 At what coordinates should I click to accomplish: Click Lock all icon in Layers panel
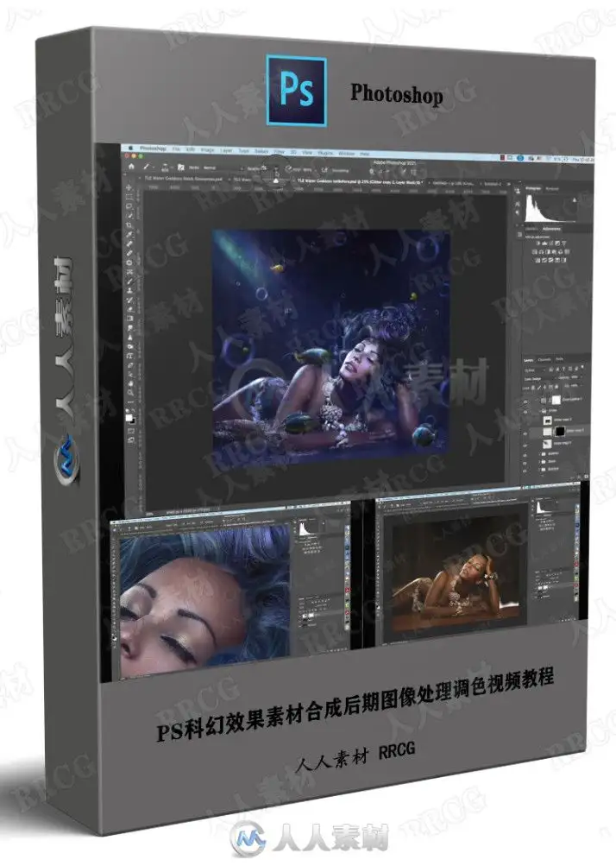pos(556,387)
